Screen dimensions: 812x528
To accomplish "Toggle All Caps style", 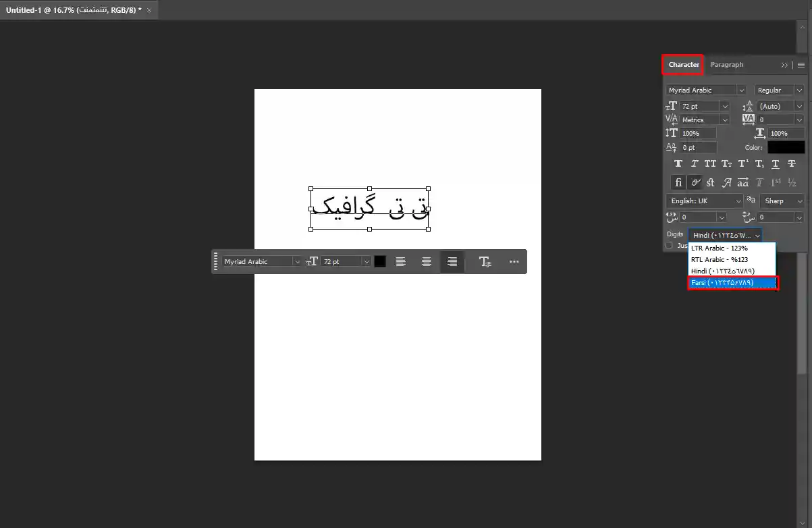I will coord(710,164).
